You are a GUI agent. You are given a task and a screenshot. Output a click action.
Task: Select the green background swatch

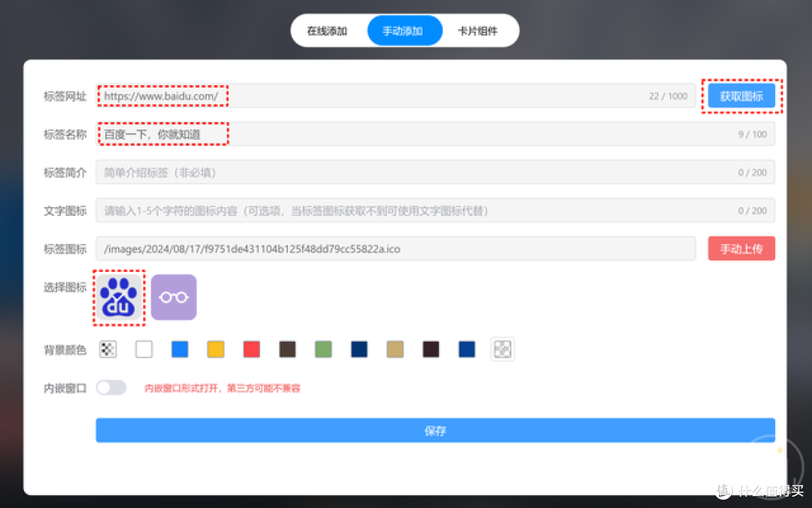[x=323, y=349]
